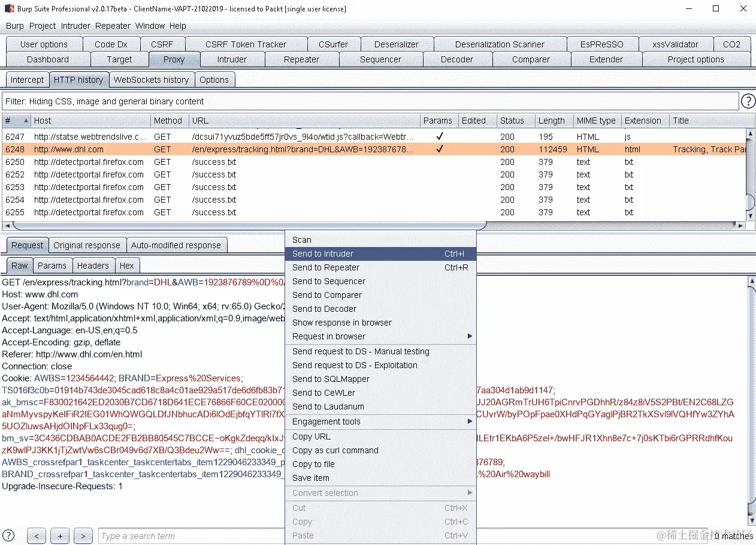The width and height of the screenshot is (756, 545).
Task: Switch to the CSRF tab
Action: click(x=162, y=44)
